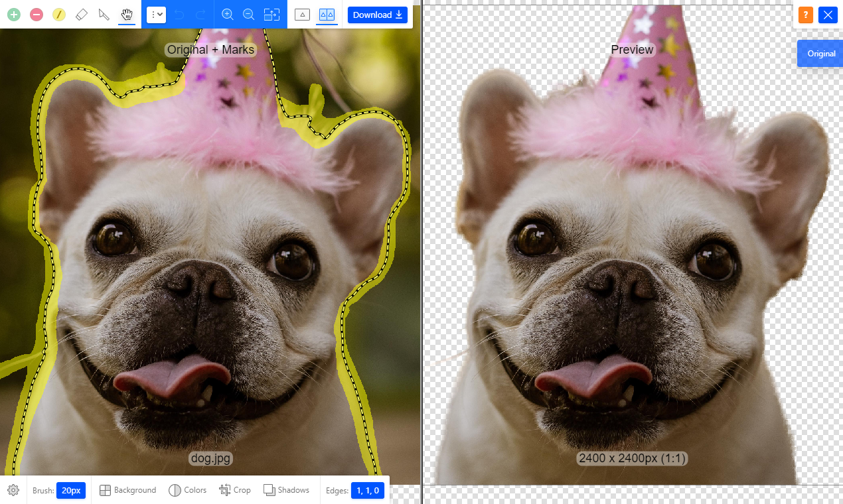Open the brush size selector
This screenshot has height=504, width=843.
(x=71, y=490)
